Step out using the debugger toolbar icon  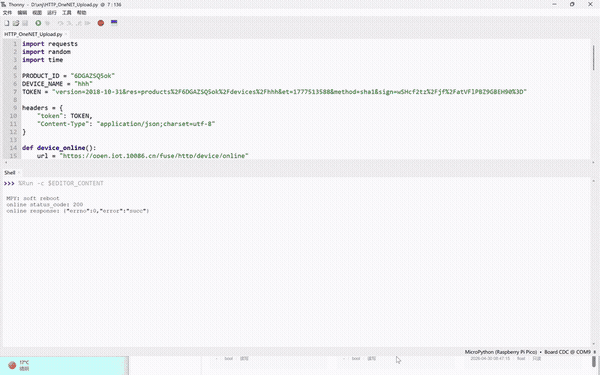pos(78,23)
